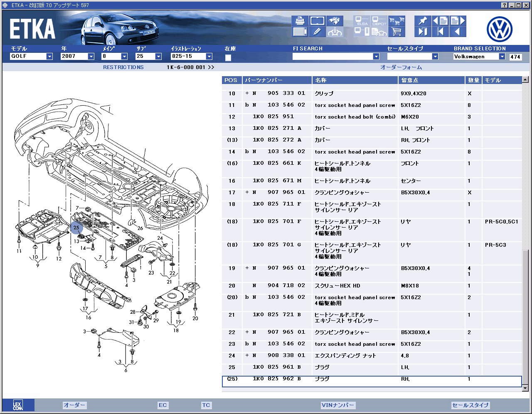Expand the モデル GOLF dropdown
This screenshot has height=414, width=532.
click(x=49, y=57)
